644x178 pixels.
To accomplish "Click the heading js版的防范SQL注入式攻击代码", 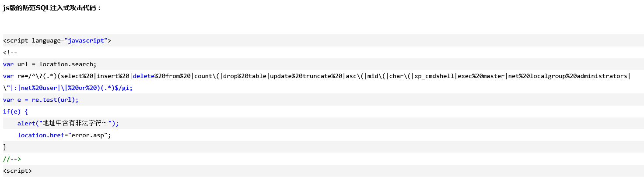I will [52, 7].
